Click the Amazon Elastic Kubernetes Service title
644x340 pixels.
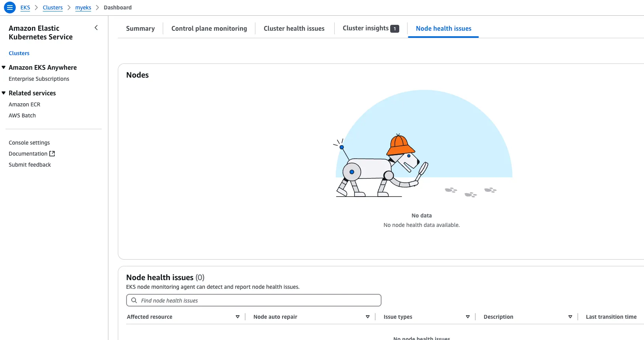tap(41, 33)
